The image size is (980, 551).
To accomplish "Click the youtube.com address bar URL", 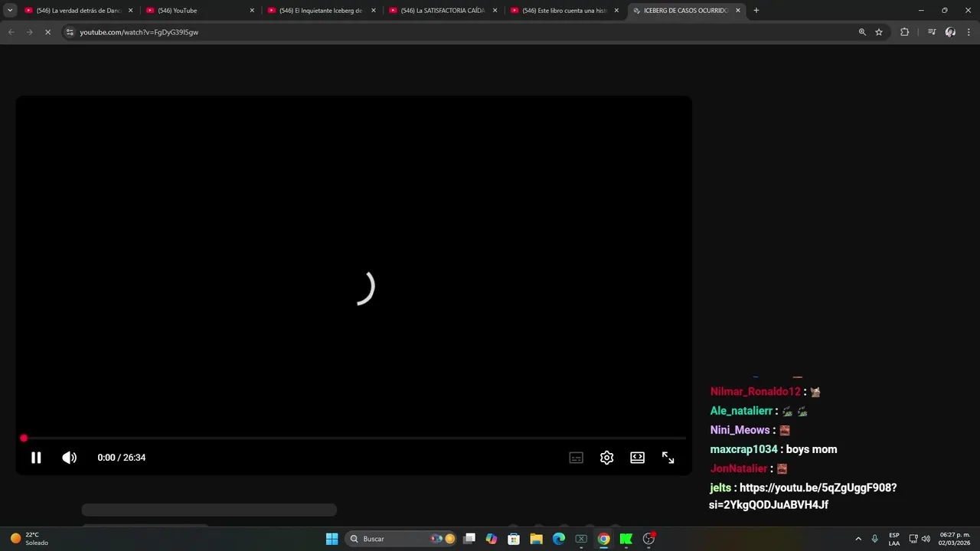I will pos(139,32).
